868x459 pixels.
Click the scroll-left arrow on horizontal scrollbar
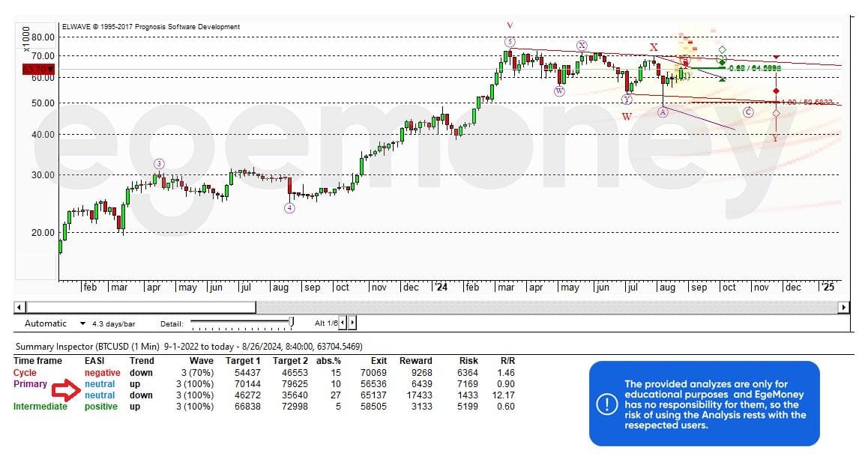click(20, 307)
